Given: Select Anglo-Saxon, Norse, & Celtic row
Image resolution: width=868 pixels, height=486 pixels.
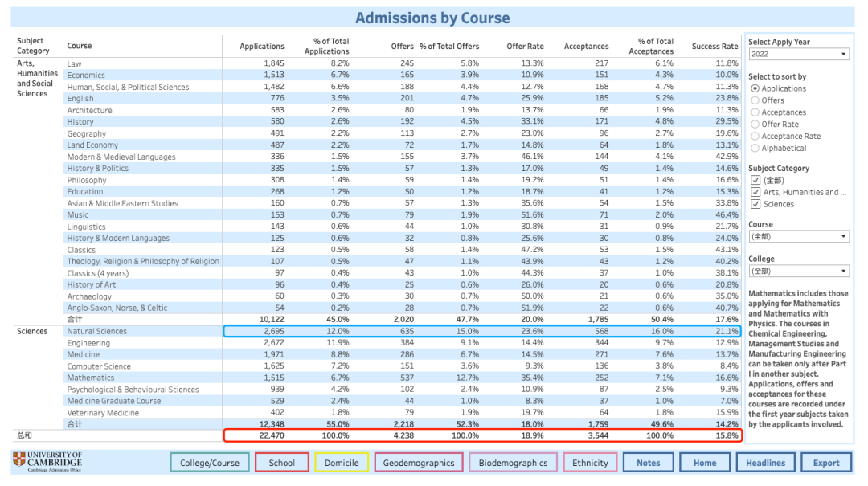Looking at the screenshot, I should (117, 308).
